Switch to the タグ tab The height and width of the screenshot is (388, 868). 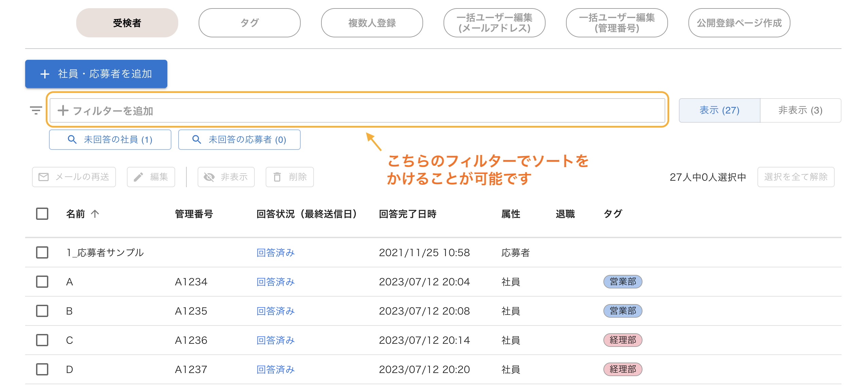(249, 23)
